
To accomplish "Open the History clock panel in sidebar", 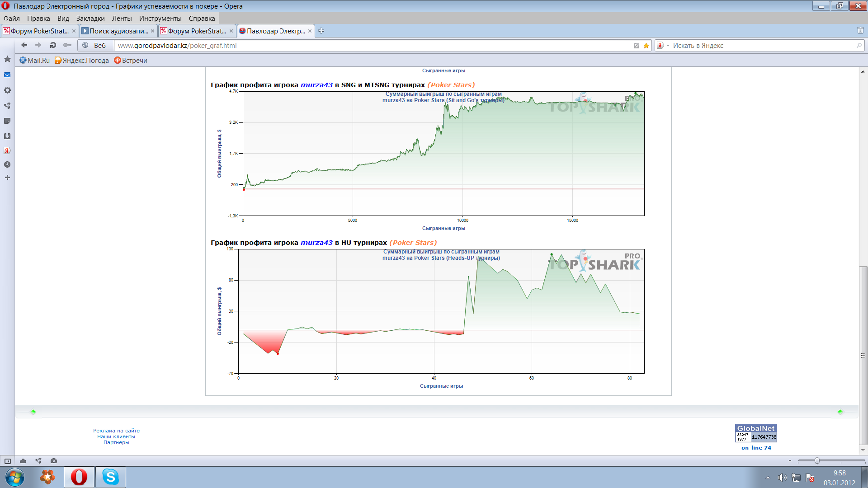I will (7, 164).
